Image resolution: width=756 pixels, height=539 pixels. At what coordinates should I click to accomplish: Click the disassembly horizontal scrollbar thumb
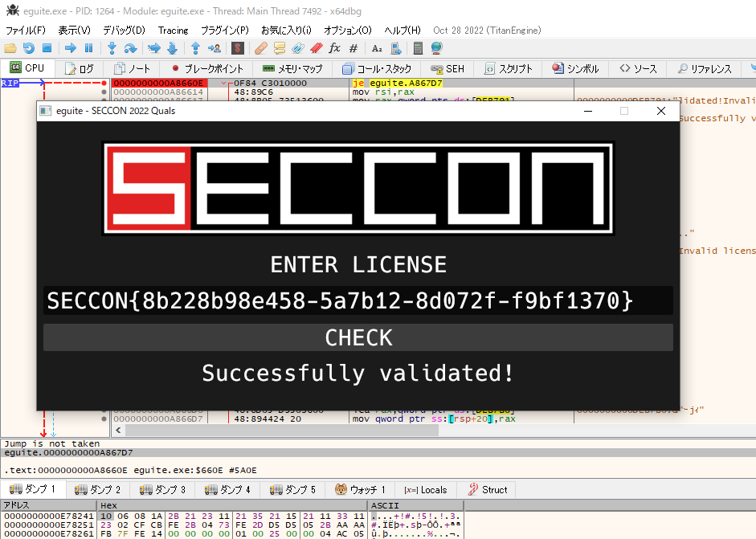coord(281,430)
